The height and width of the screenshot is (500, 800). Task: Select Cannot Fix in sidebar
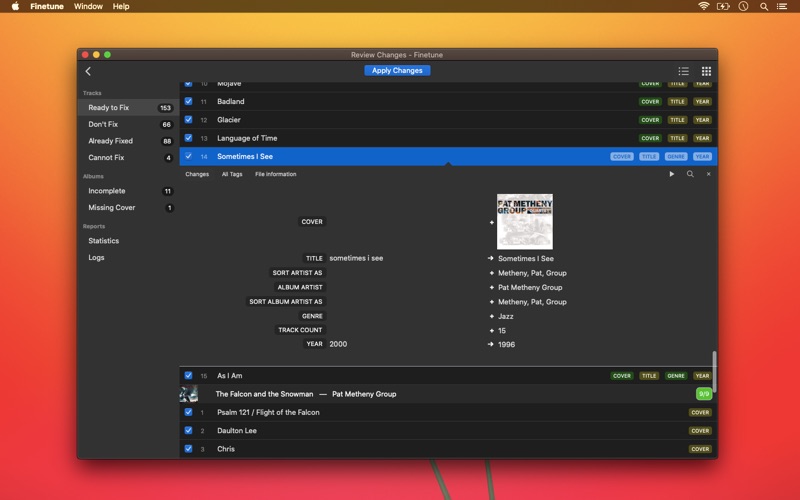[x=128, y=158]
